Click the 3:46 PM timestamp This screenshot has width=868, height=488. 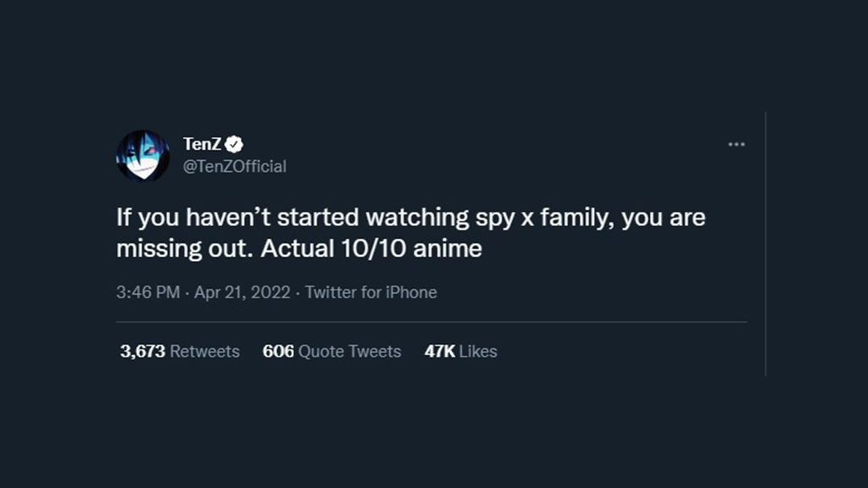[x=147, y=292]
